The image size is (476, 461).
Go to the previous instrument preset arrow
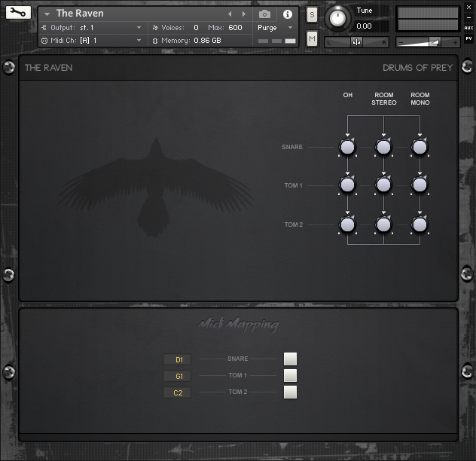point(230,14)
